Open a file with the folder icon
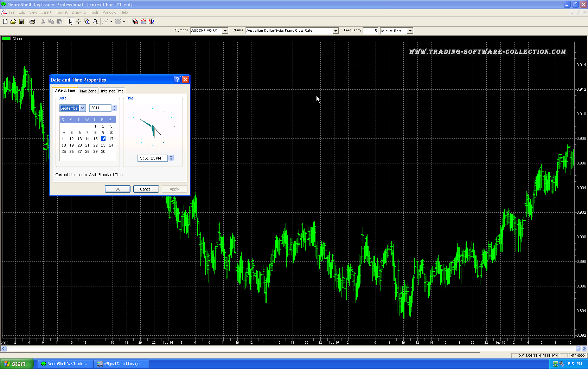The width and height of the screenshot is (588, 369). click(x=13, y=21)
